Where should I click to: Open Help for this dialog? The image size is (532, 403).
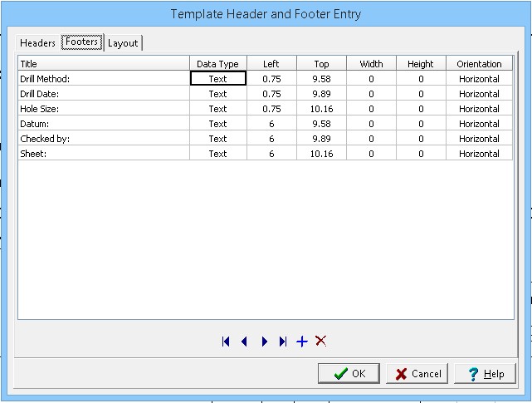[485, 374]
